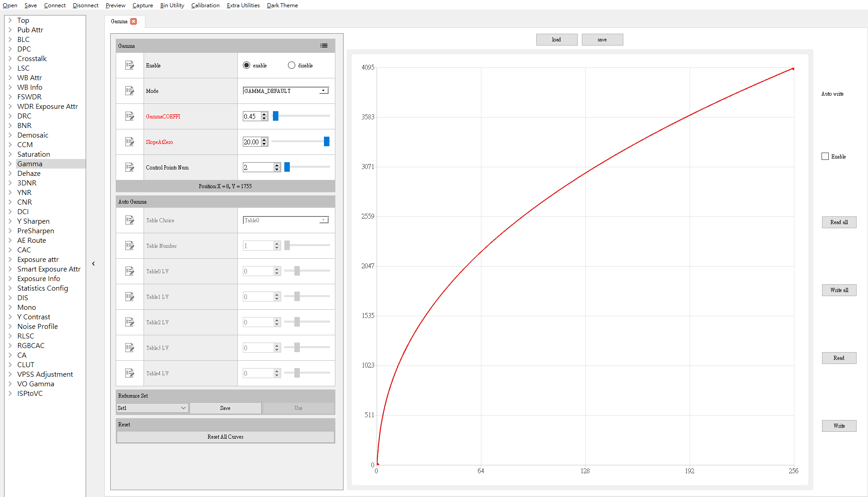
Task: Click the write icon beside Table3 LV
Action: (x=130, y=348)
